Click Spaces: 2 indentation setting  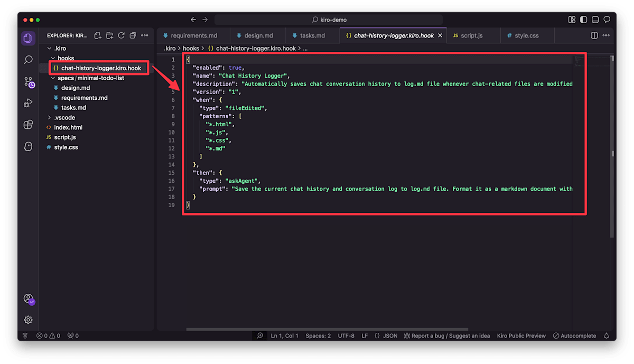pos(318,335)
